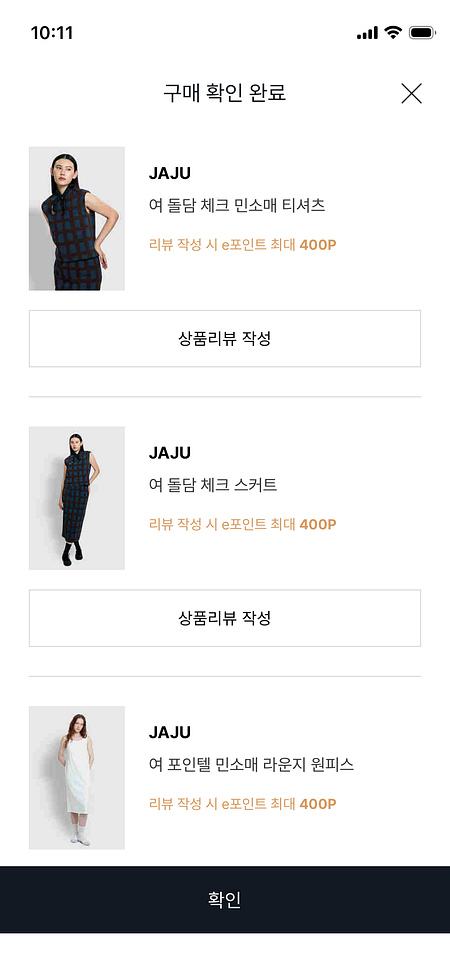Tap the Wi-Fi status icon

pos(393,32)
